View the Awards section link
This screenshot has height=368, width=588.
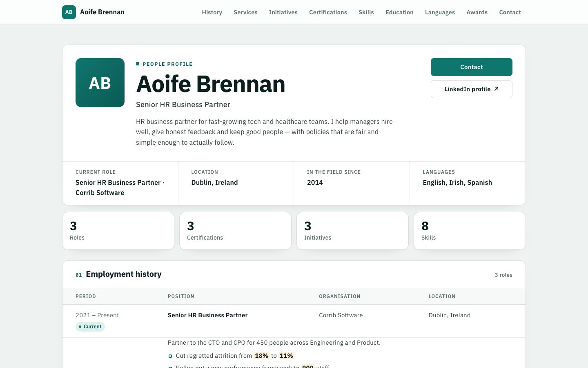[x=477, y=12]
